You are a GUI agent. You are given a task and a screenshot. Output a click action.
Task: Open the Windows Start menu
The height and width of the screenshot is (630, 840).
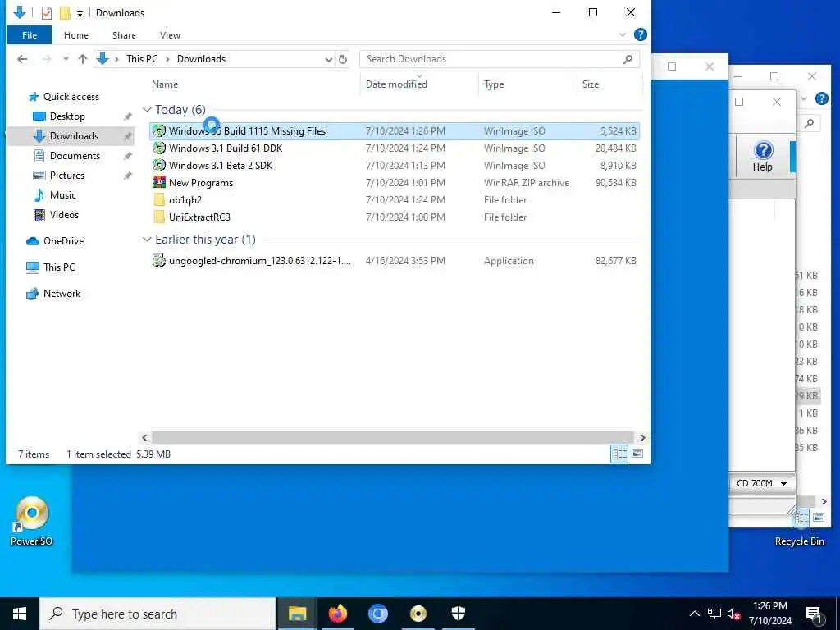click(20, 614)
